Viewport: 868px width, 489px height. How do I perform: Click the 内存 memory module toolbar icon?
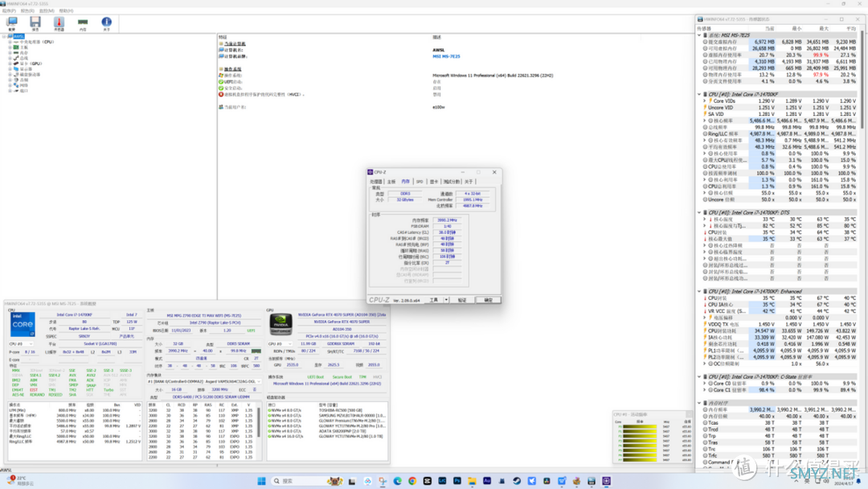coord(83,23)
